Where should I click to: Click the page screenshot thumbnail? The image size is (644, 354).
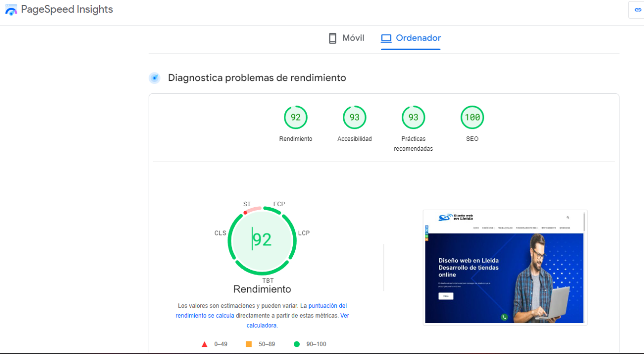[x=505, y=267]
